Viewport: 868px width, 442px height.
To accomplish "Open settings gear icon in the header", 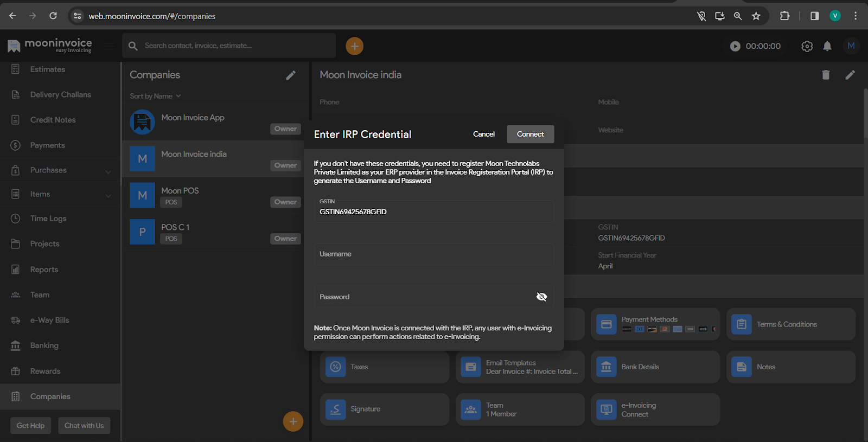I will pyautogui.click(x=807, y=46).
